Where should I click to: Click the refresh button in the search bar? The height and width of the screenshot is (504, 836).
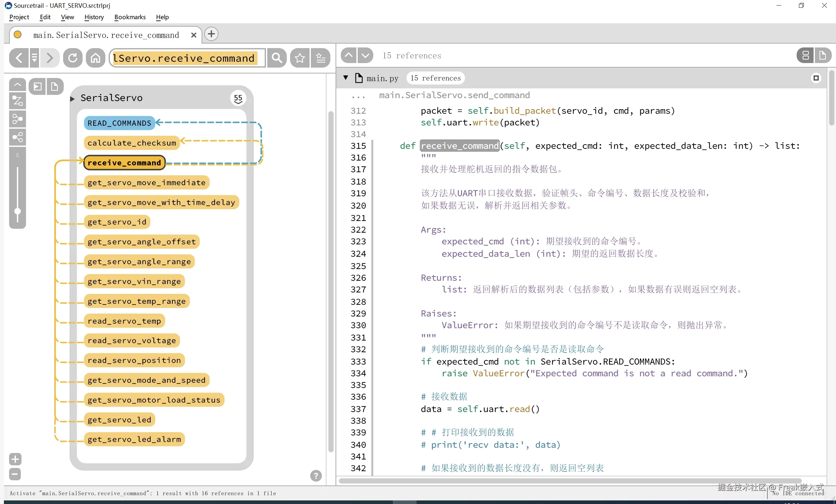click(x=73, y=58)
